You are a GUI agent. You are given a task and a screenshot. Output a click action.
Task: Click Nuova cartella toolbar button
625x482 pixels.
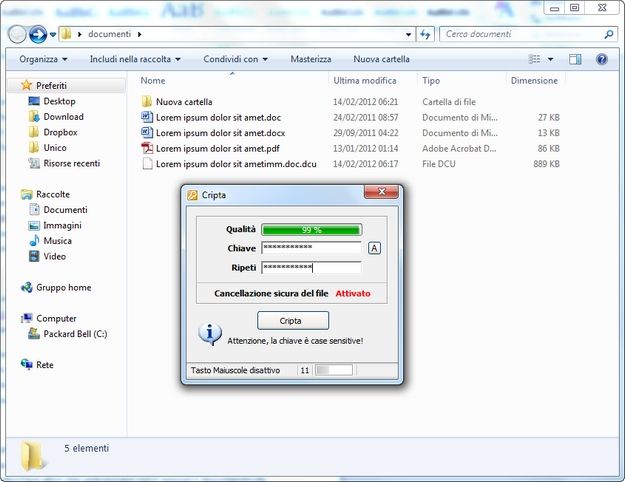coord(381,59)
